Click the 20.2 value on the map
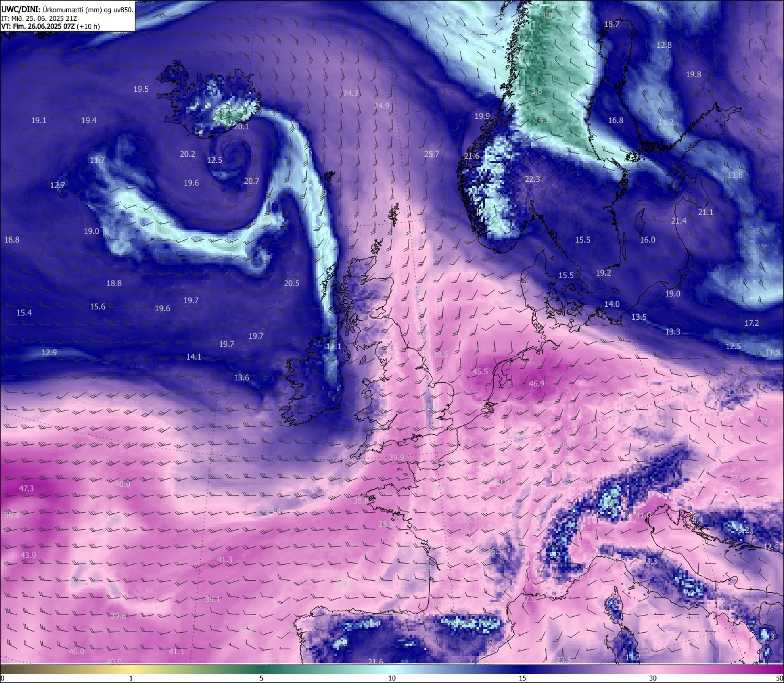Viewport: 784px width, 683px height. [187, 154]
